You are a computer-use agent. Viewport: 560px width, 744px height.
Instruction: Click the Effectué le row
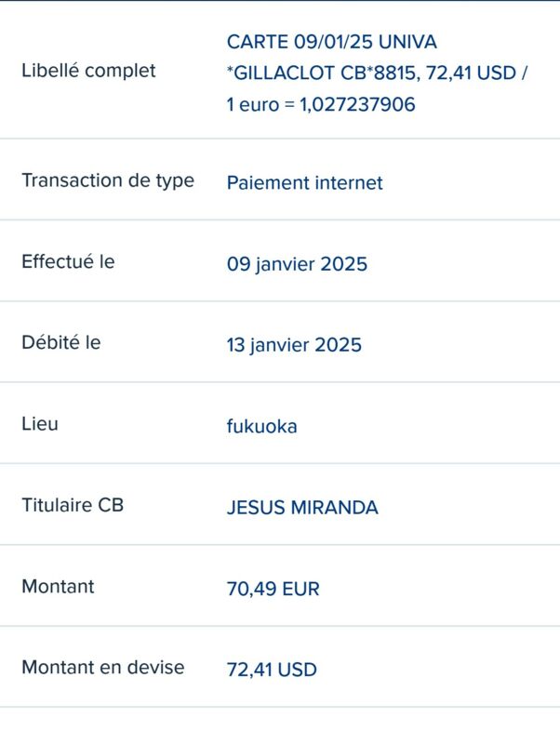[280, 260]
